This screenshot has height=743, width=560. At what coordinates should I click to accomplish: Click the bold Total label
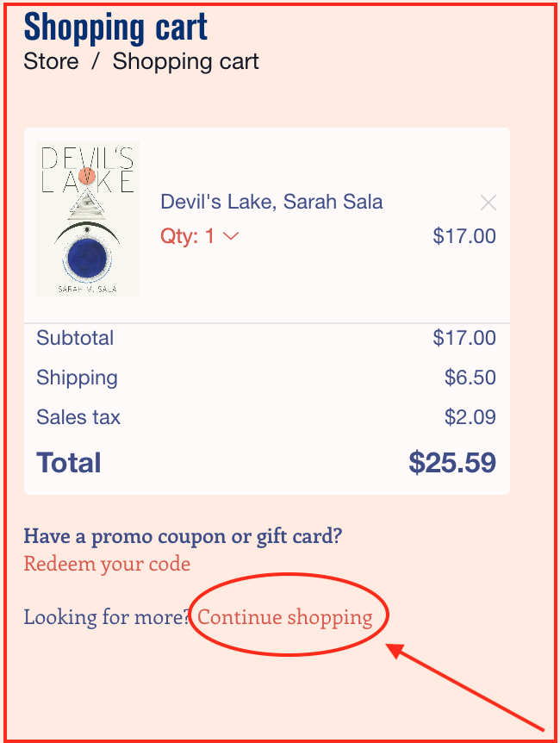point(69,463)
